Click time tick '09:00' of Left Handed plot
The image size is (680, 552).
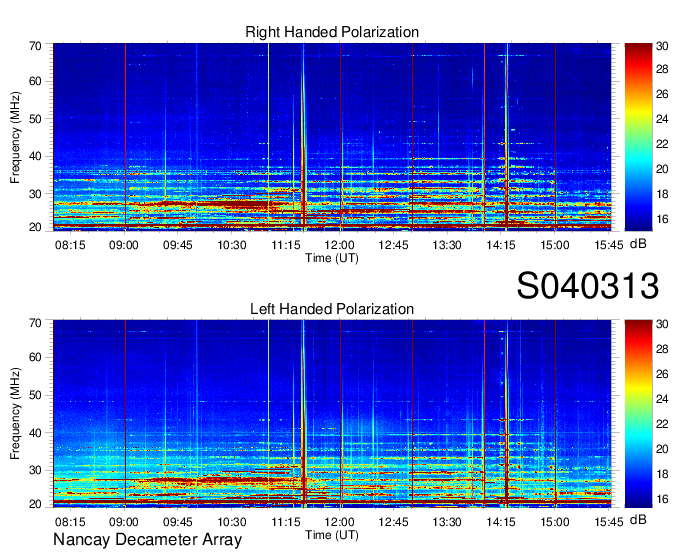(124, 522)
